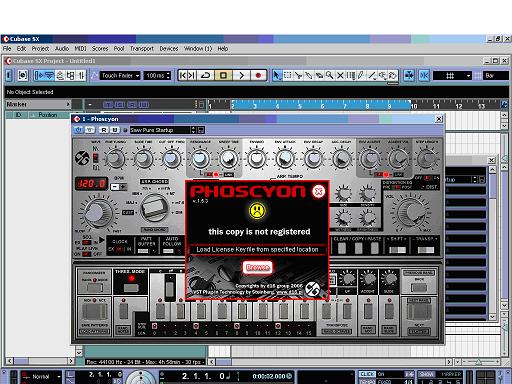Toggle Write automation W in Phoscyon window
Image resolution: width=512 pixels, height=384 pixels.
115,130
